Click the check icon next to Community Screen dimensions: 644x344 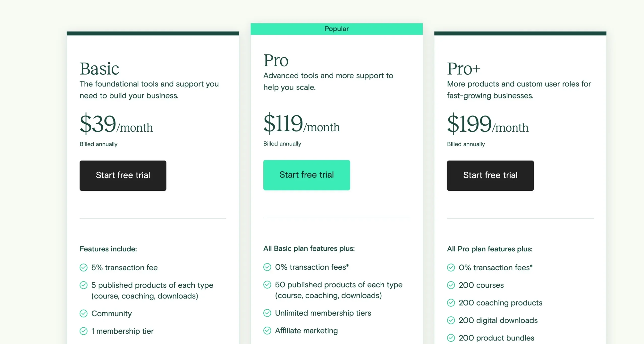[84, 313]
